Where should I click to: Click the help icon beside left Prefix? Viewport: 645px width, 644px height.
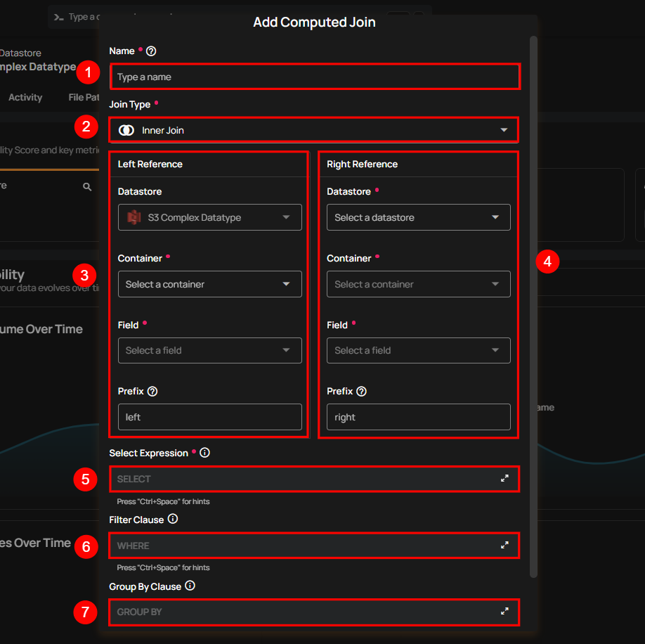coord(152,392)
